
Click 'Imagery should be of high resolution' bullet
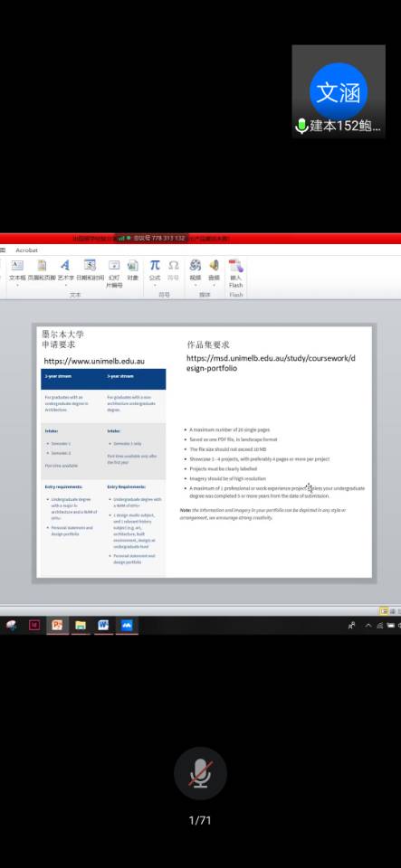pyautogui.click(x=227, y=478)
